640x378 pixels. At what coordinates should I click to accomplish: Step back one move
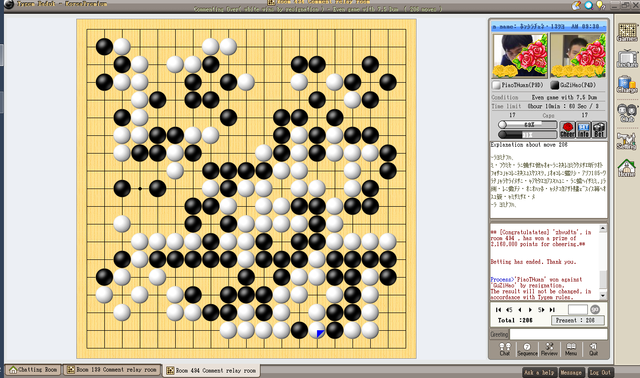click(x=520, y=310)
